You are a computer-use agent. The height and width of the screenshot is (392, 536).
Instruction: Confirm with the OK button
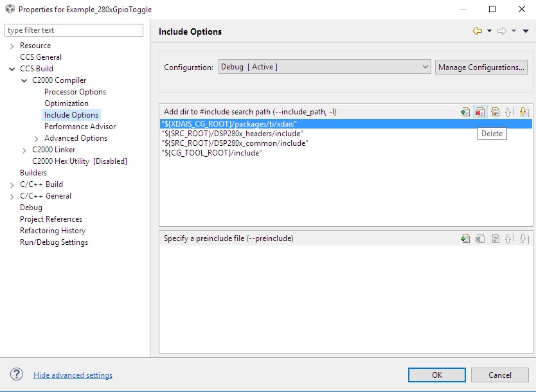(437, 375)
